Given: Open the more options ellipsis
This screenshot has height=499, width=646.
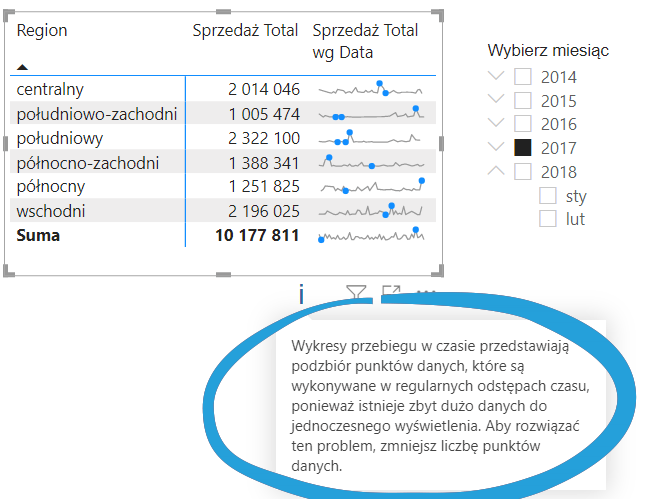Looking at the screenshot, I should coord(426,293).
